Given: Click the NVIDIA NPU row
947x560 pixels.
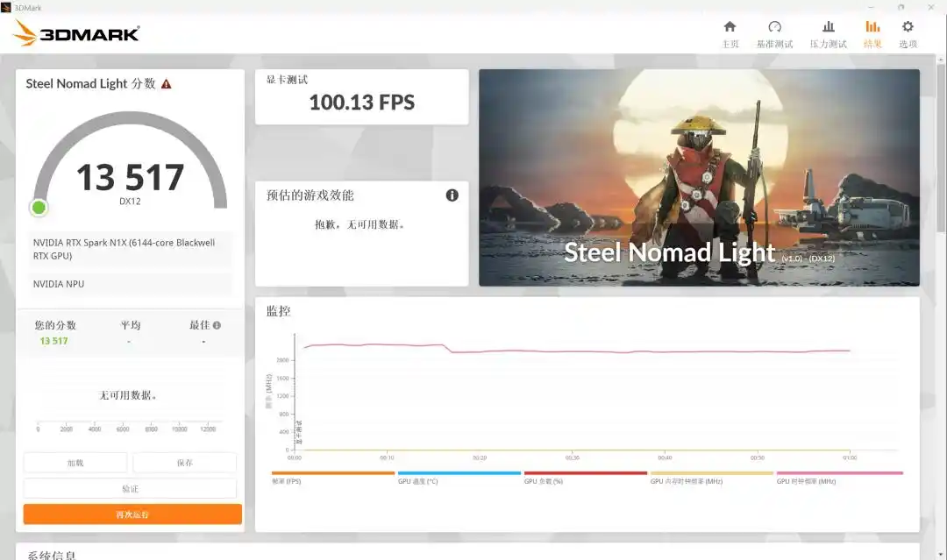Looking at the screenshot, I should point(129,284).
